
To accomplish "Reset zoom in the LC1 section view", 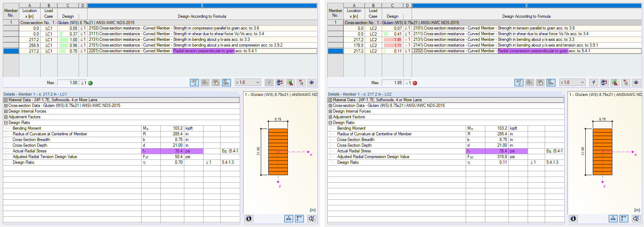I will (x=312, y=218).
